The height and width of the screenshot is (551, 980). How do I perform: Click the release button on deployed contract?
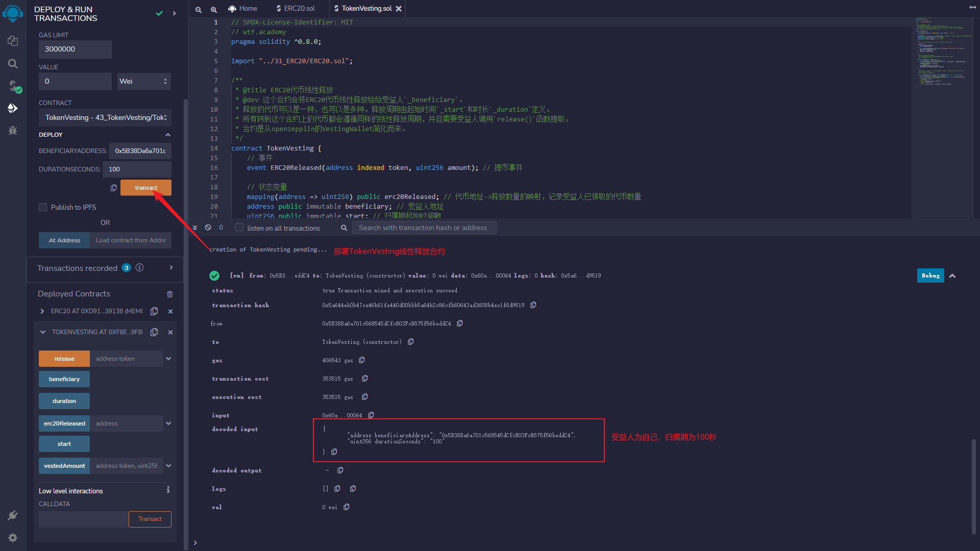64,358
